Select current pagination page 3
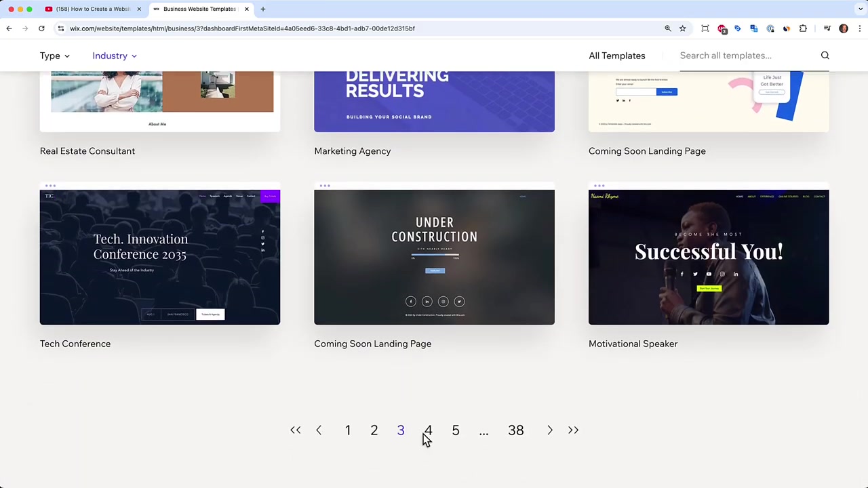 [401, 430]
